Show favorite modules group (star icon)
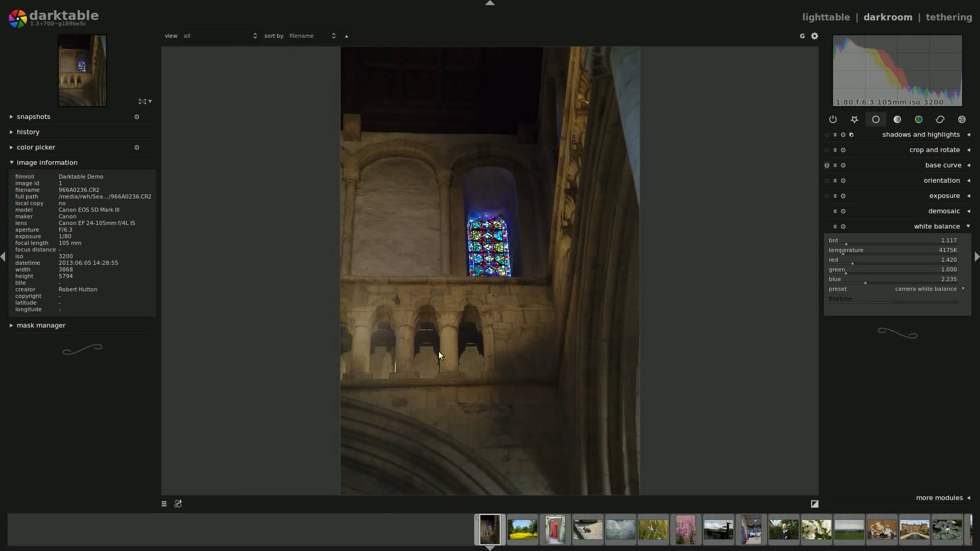Screen dimensions: 980x551 (x=854, y=119)
